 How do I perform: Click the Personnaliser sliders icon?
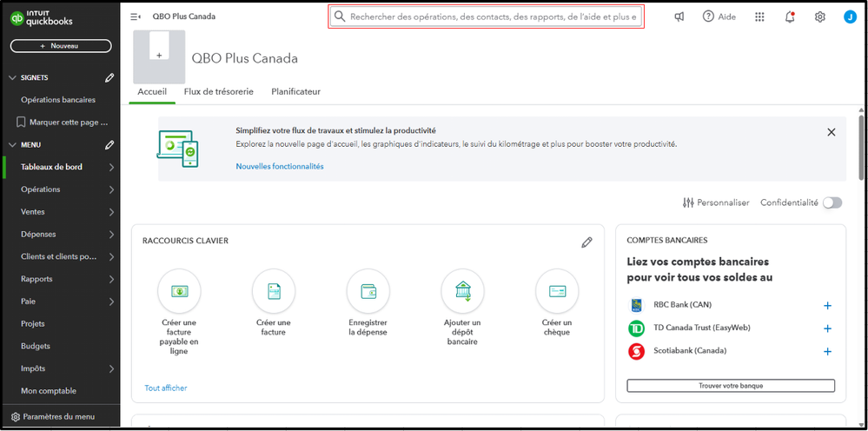[x=688, y=203]
